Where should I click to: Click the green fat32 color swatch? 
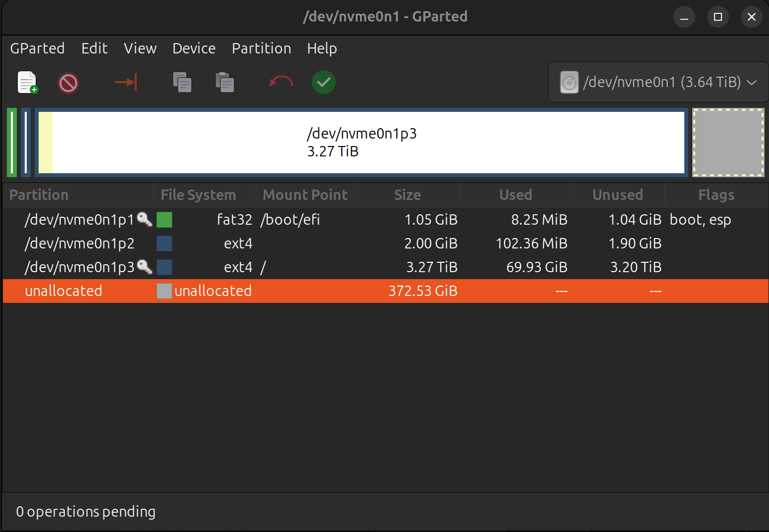tap(164, 220)
